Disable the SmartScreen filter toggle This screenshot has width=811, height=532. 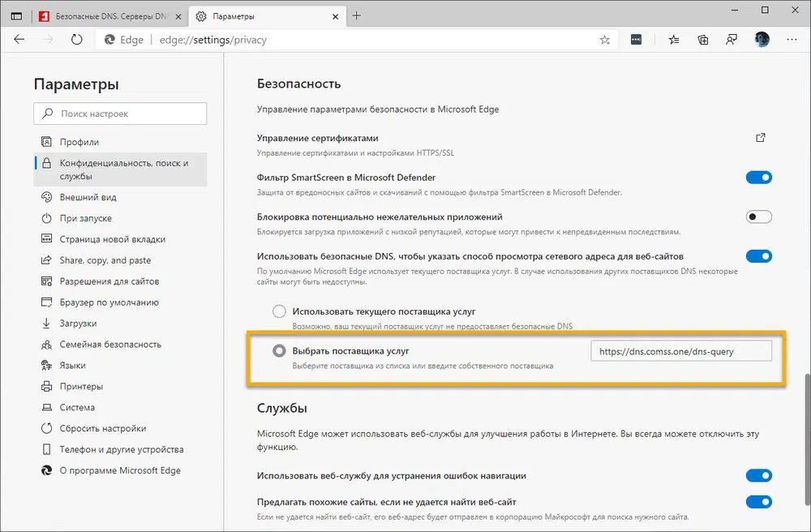tap(758, 178)
